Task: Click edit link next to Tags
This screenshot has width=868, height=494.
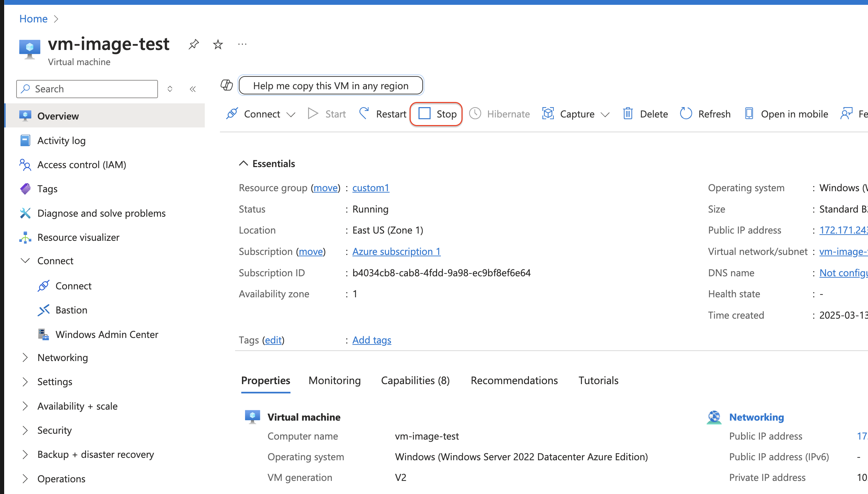Action: click(273, 340)
